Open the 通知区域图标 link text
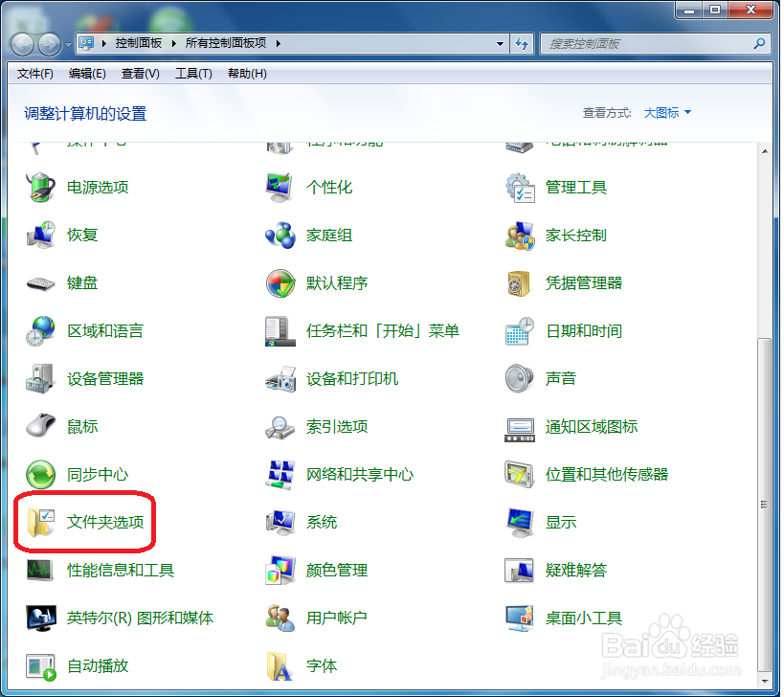This screenshot has height=697, width=784. coord(591,426)
